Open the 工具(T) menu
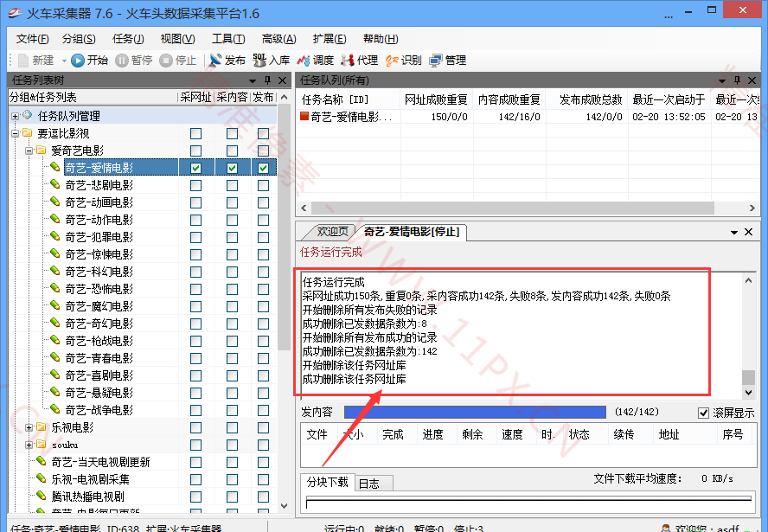 pyautogui.click(x=228, y=39)
